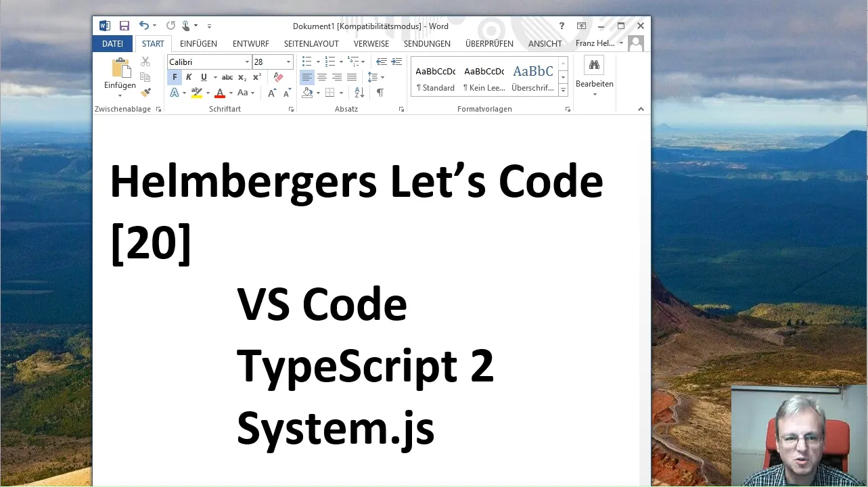This screenshot has height=487, width=868.
Task: Toggle bold formatting with the F icon
Action: [174, 76]
